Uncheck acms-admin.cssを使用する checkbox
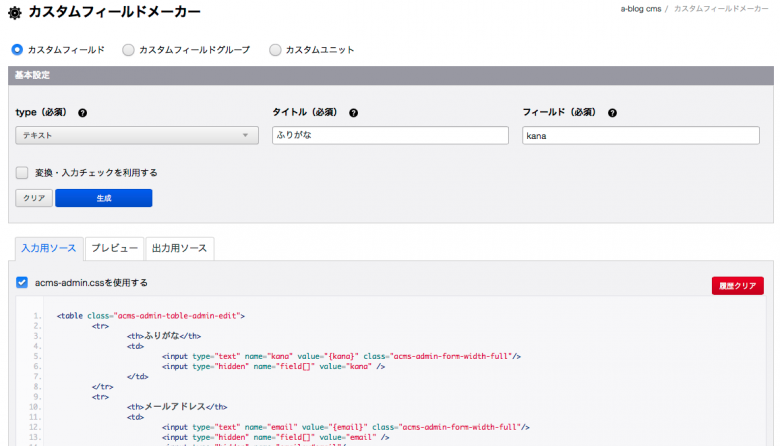The image size is (780, 446). coord(22,283)
